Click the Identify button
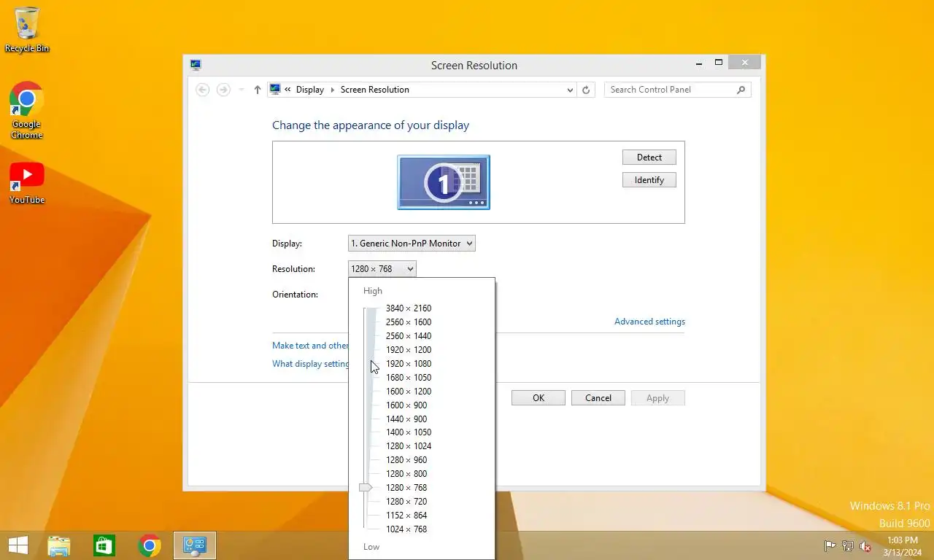This screenshot has width=934, height=560. (x=649, y=180)
